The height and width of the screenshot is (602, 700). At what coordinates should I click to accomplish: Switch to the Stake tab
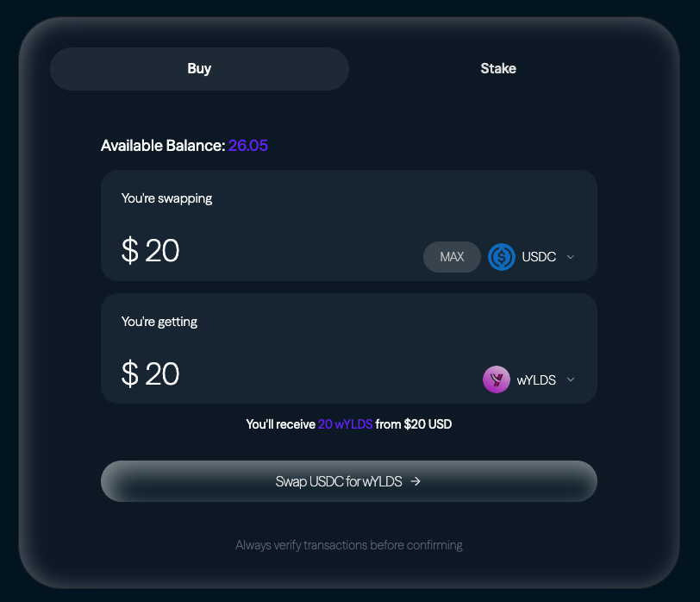(x=498, y=69)
